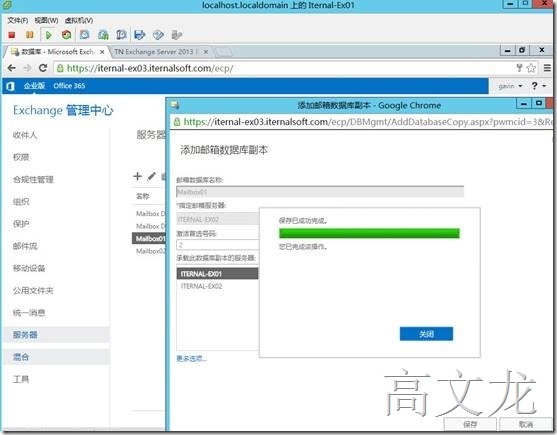Open 组织 in the sidebar

click(21, 202)
